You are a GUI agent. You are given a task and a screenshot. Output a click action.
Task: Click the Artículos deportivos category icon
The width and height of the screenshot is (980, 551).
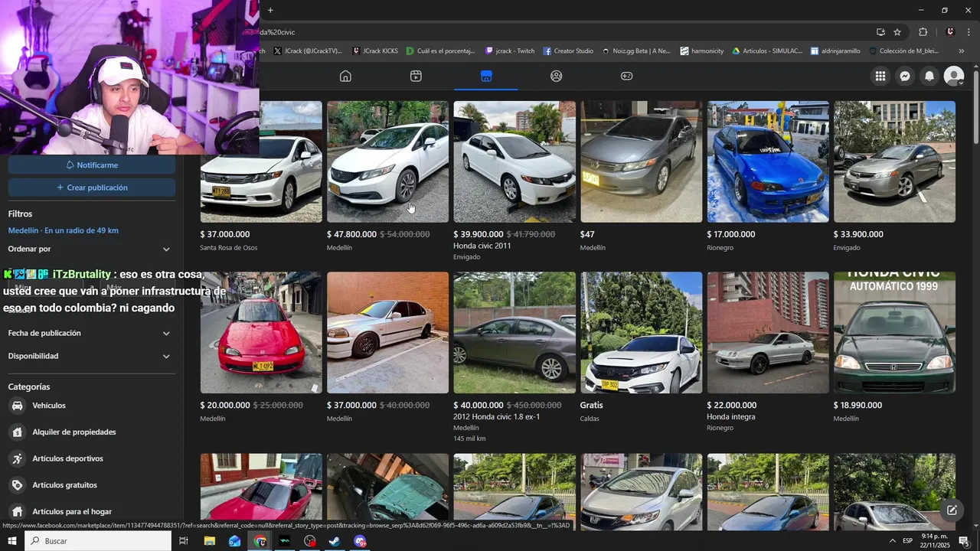[17, 458]
